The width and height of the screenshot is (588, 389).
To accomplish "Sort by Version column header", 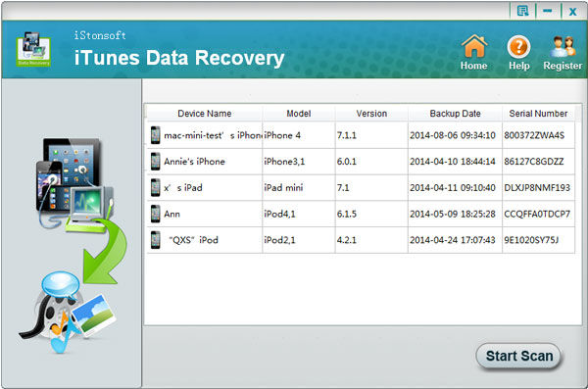I will (371, 114).
